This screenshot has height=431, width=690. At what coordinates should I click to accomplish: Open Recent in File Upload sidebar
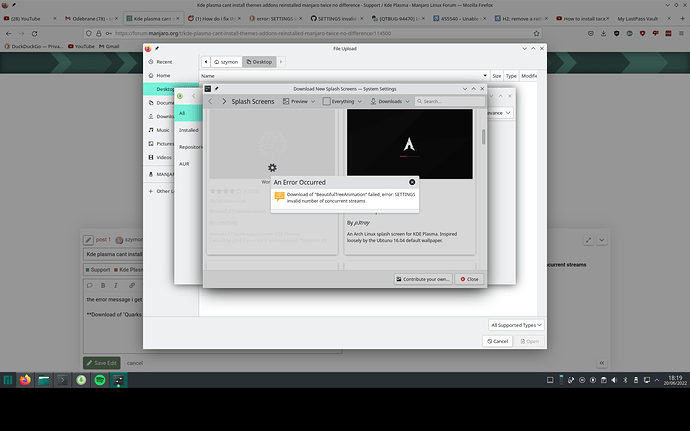click(171, 62)
